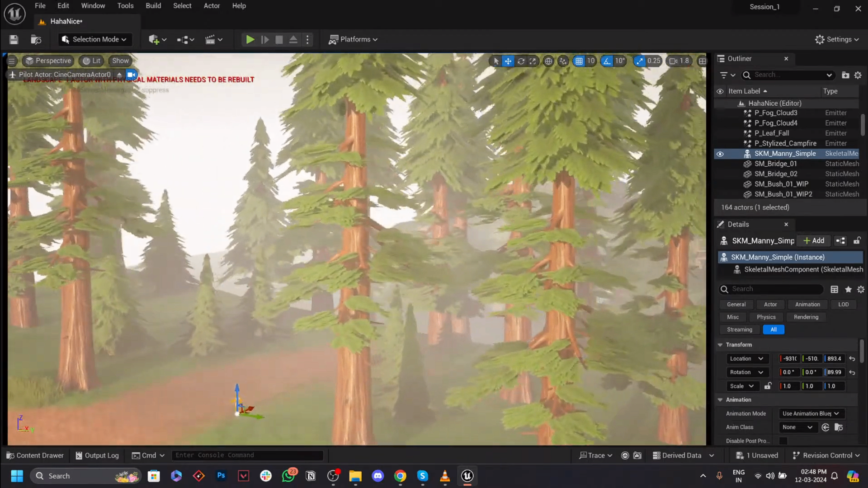Save the current level with disk icon
The width and height of the screenshot is (868, 488).
point(14,39)
